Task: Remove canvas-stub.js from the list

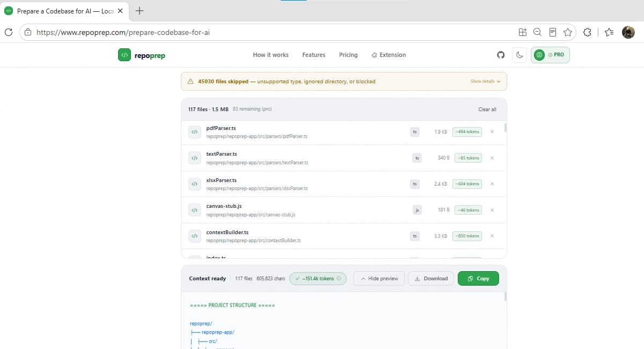Action: tap(492, 210)
